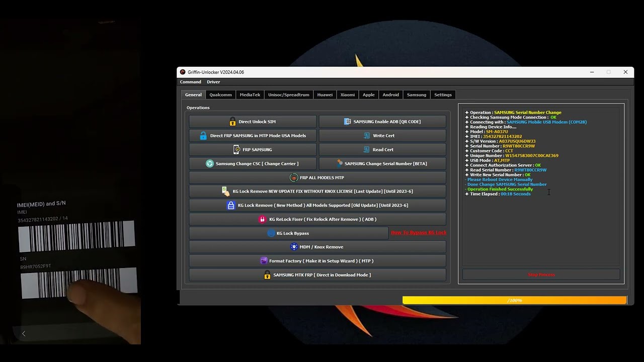Go to the Huawei tab
The height and width of the screenshot is (362, 644).
325,95
